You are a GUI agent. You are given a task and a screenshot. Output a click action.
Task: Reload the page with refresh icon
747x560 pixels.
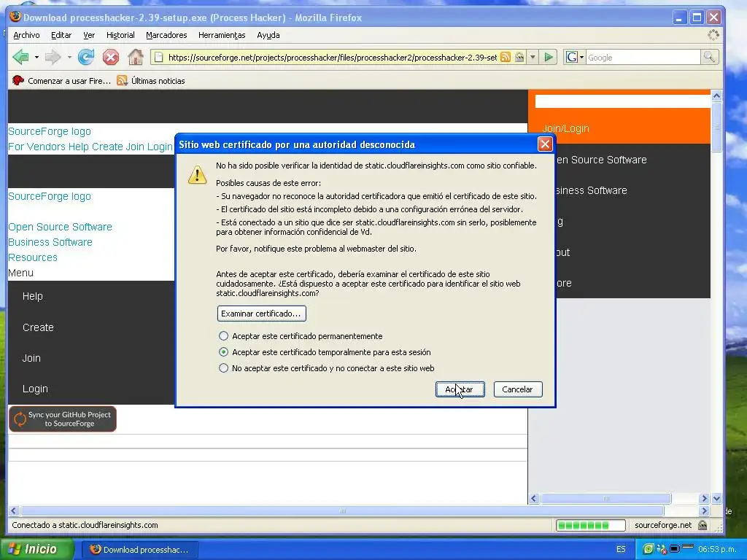tap(86, 57)
